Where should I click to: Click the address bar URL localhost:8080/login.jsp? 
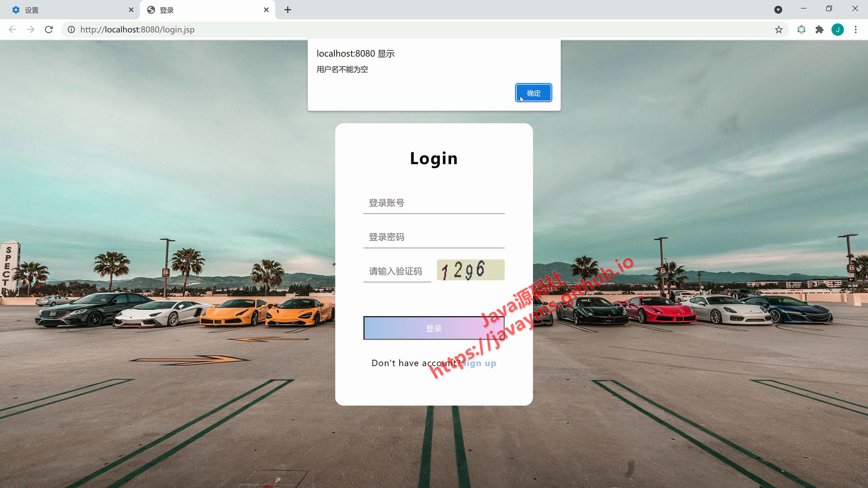(137, 29)
